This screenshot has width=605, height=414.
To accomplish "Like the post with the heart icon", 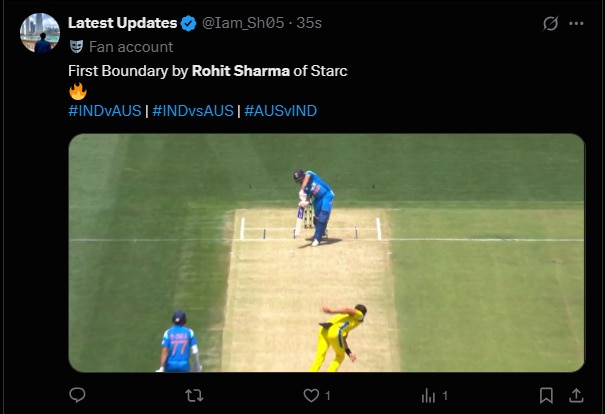I will point(311,396).
